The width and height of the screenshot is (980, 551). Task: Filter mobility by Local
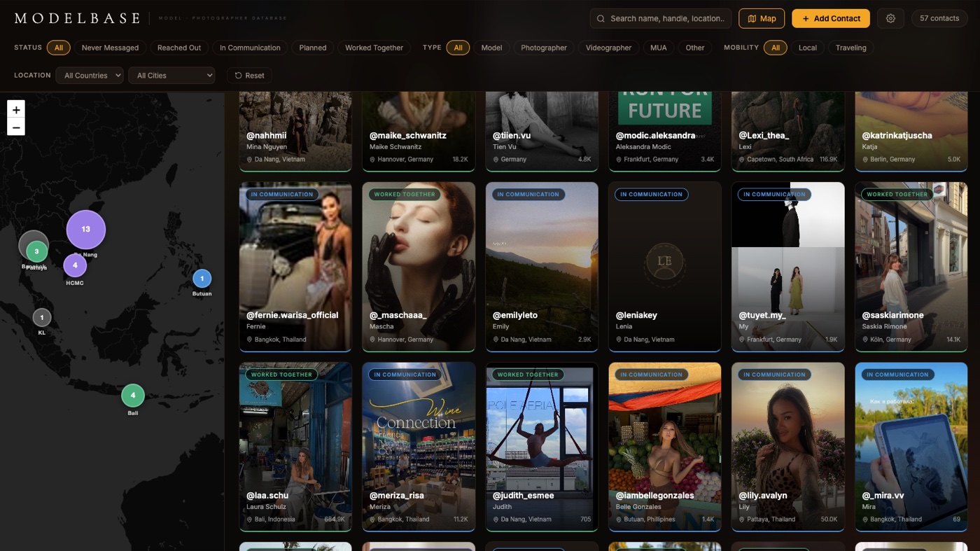pyautogui.click(x=808, y=48)
